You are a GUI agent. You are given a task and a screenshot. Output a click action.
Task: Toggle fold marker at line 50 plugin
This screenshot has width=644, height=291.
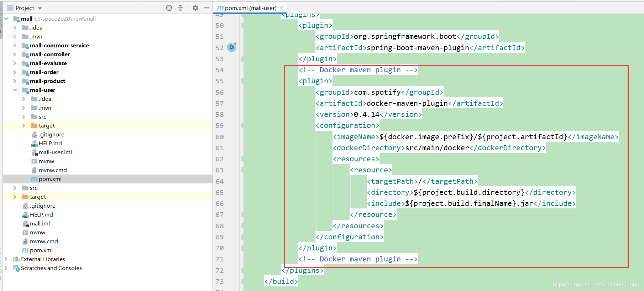pyautogui.click(x=242, y=25)
